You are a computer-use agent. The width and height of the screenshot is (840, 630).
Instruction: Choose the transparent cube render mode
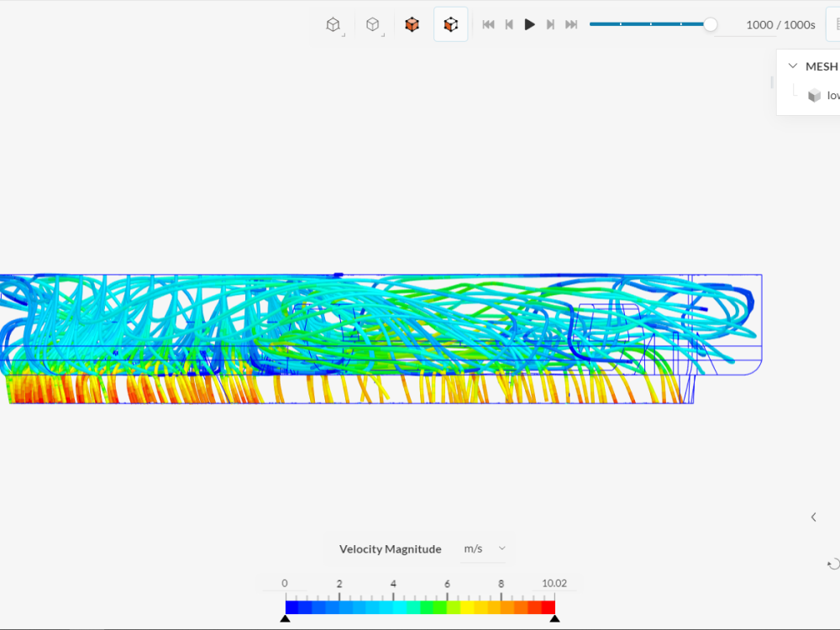coord(373,24)
